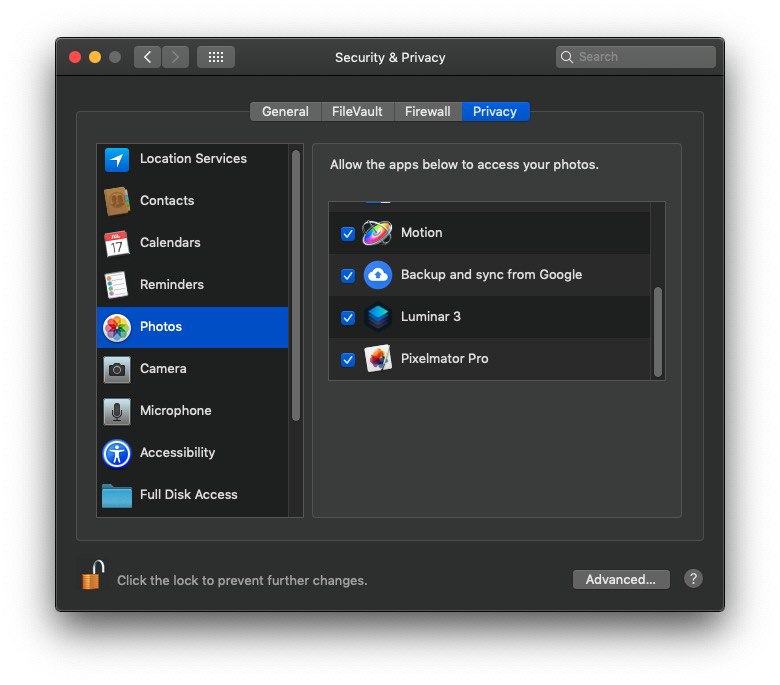
Task: Click the apps list scrollbar thumb
Action: (658, 332)
